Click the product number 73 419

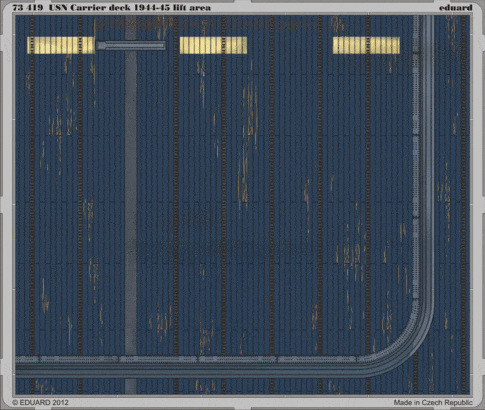(x=28, y=8)
